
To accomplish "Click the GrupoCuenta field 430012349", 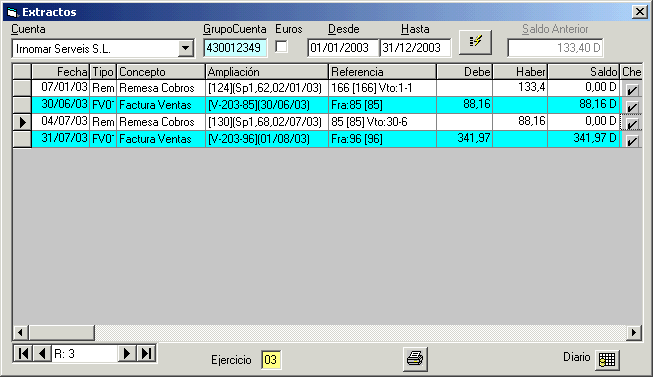I will pyautogui.click(x=235, y=48).
